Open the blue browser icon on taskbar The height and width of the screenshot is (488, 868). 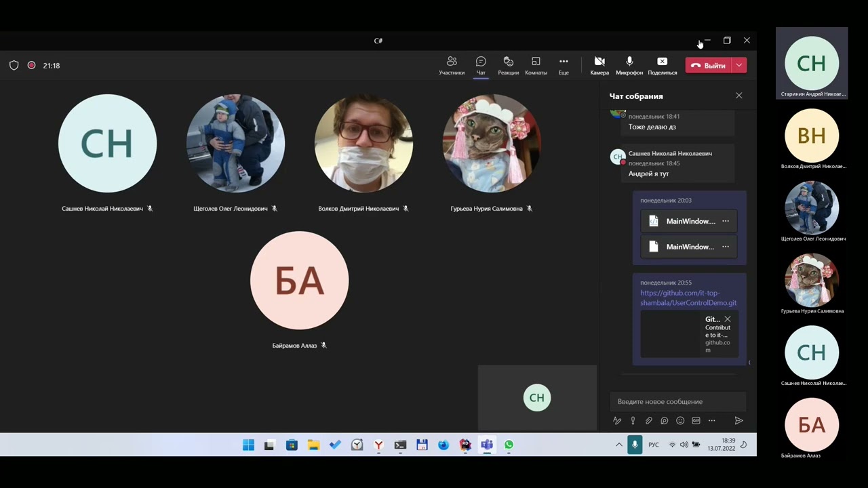(443, 445)
